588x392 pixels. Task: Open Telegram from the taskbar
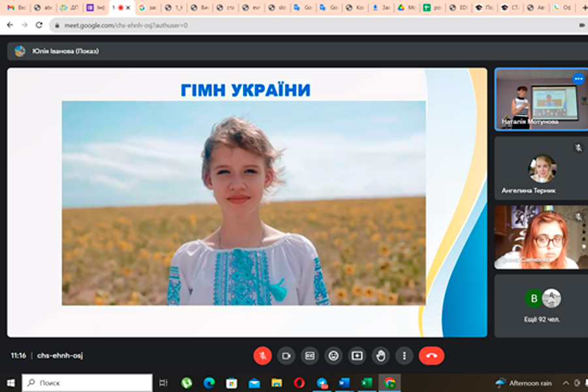coord(322,383)
